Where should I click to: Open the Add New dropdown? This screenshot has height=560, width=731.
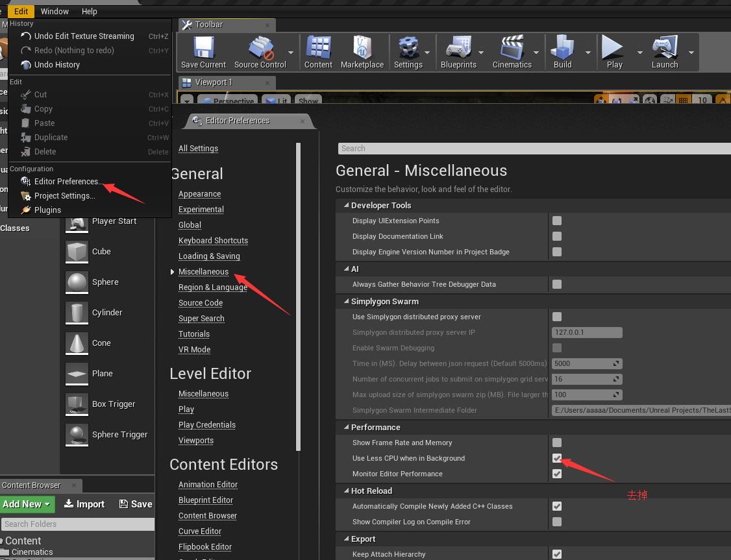27,504
